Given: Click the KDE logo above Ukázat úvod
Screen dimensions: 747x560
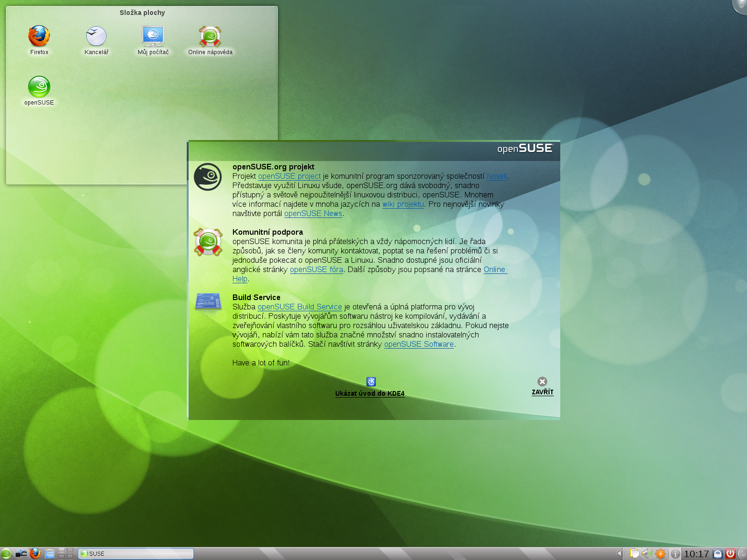Looking at the screenshot, I should 371,382.
